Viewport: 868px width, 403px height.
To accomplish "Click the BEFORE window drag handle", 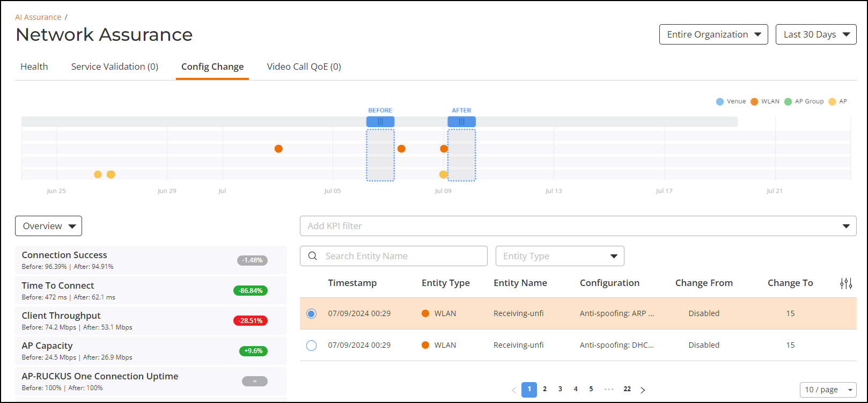I will (x=380, y=122).
